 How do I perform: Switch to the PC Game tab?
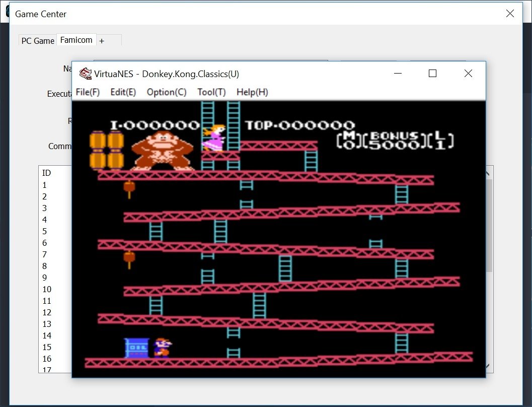click(x=38, y=41)
